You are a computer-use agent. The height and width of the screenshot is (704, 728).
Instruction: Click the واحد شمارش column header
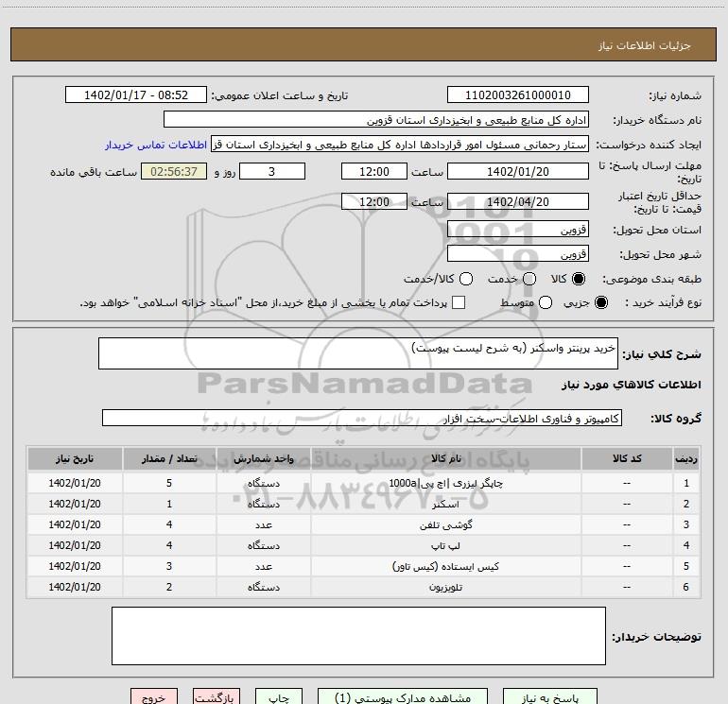263,458
